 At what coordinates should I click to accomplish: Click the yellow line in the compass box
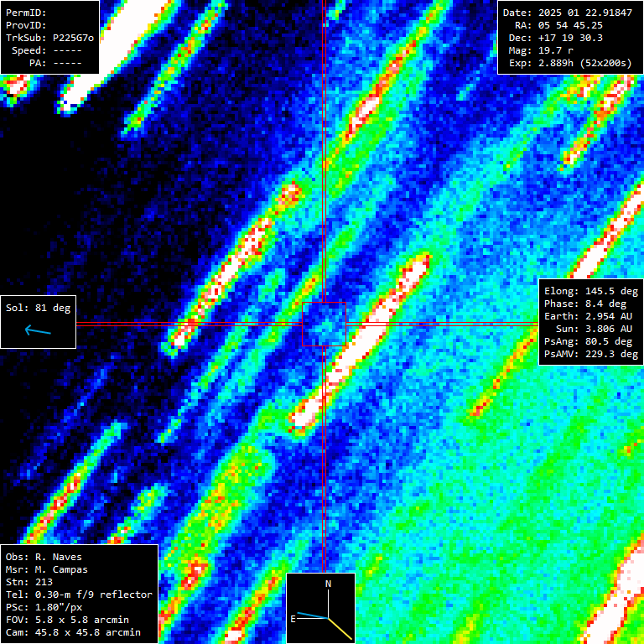pos(340,629)
